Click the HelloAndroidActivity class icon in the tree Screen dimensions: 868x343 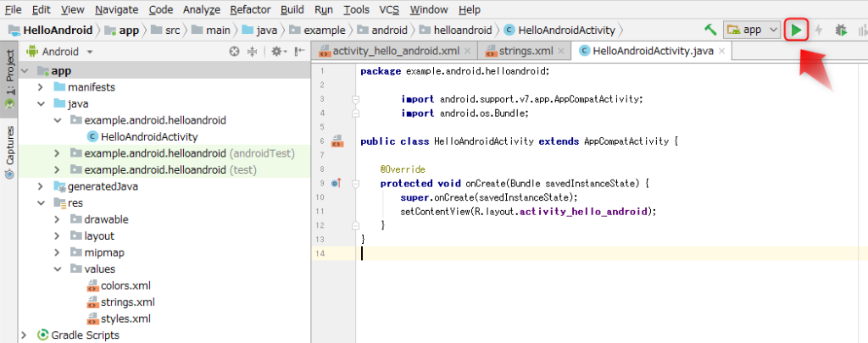coord(92,136)
